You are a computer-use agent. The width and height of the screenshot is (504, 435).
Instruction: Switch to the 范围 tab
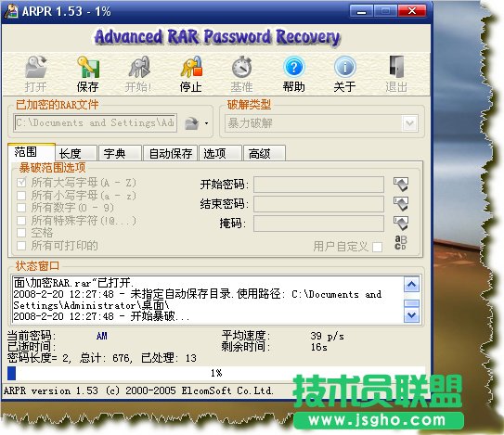pyautogui.click(x=32, y=151)
